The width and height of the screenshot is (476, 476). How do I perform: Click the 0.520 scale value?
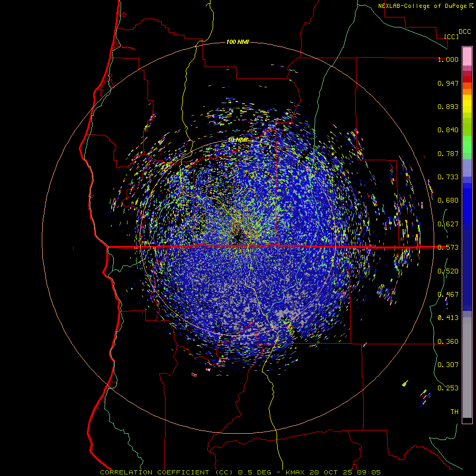point(448,271)
